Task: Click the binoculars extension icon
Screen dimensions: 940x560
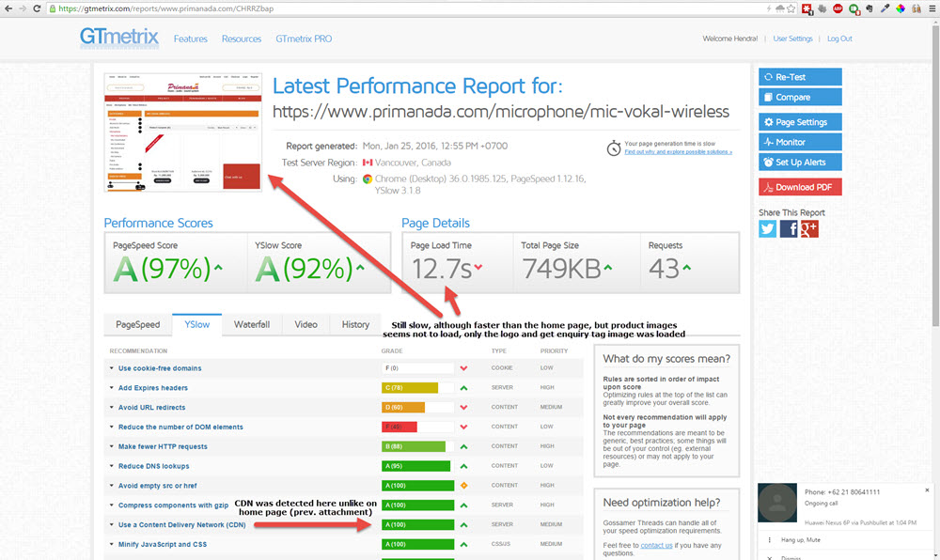Action: coord(916,8)
